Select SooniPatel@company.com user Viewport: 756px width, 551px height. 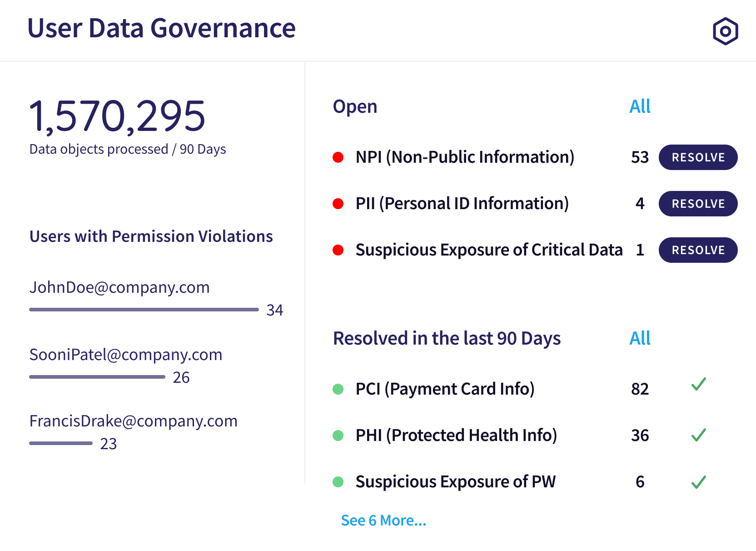point(126,355)
